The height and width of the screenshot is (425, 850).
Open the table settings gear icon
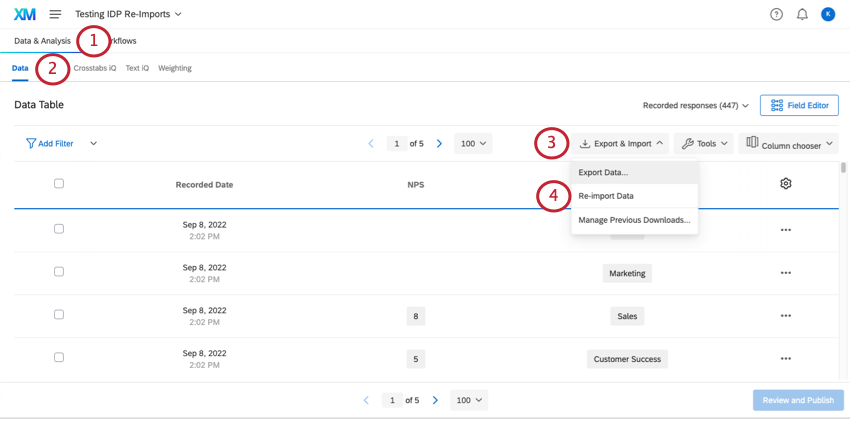(785, 184)
